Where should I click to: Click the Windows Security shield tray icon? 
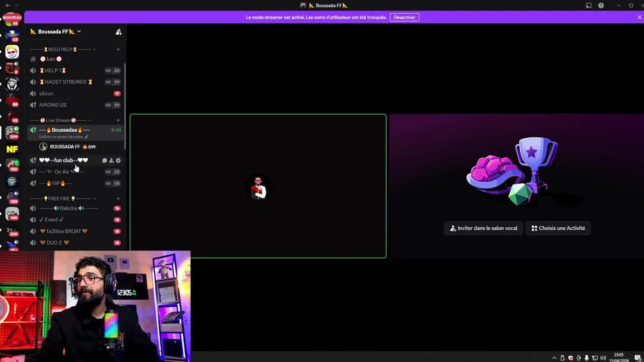coord(571,358)
